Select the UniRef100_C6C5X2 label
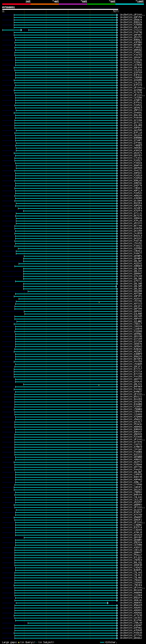This screenshot has height=644, width=146. tap(131, 618)
